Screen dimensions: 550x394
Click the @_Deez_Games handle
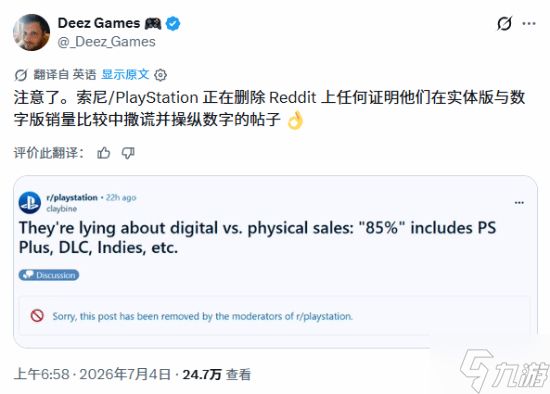[107, 42]
